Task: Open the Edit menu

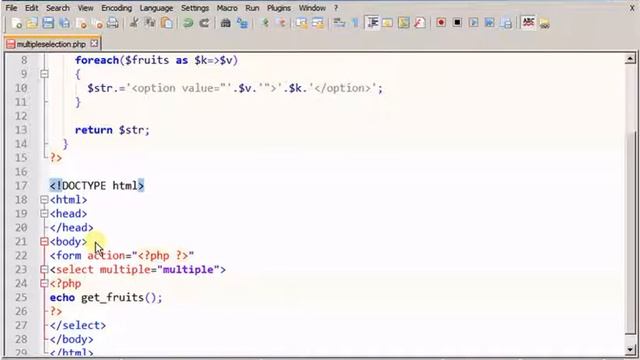Action: [31, 8]
